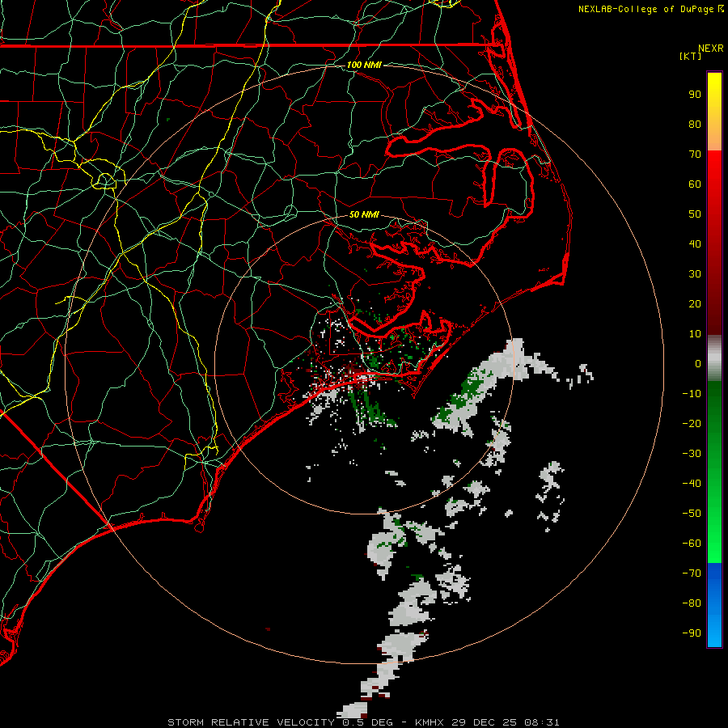Click the -50 knot scale value
The width and height of the screenshot is (728, 728).
click(x=692, y=514)
